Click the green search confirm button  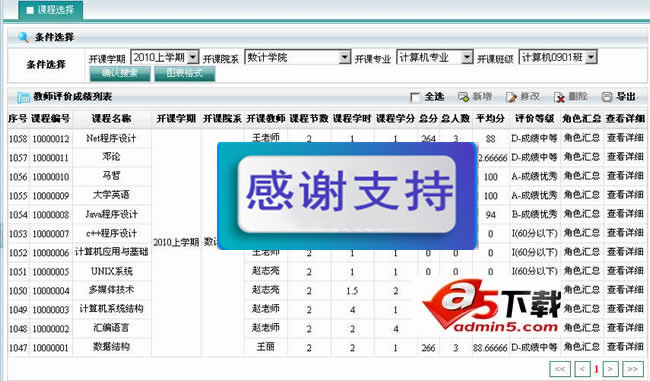click(x=120, y=74)
